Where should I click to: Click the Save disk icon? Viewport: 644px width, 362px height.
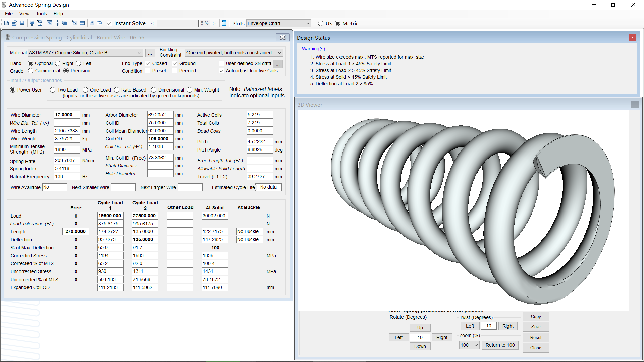click(x=22, y=23)
